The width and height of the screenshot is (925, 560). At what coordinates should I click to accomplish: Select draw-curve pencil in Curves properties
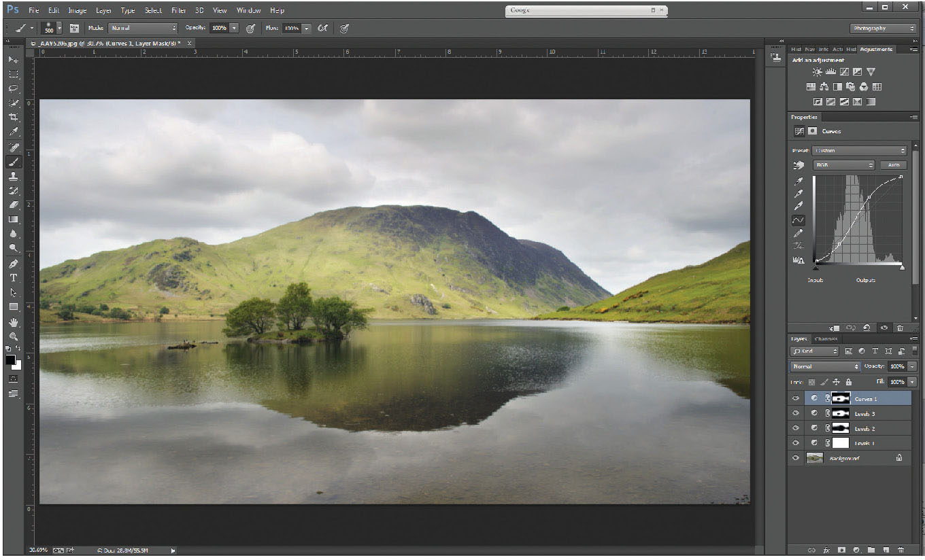point(799,233)
